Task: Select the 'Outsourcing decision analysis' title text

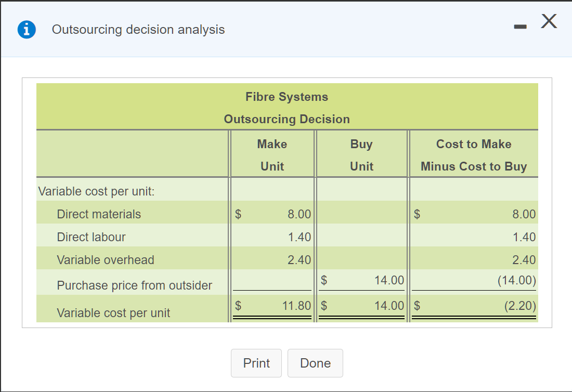Action: click(x=138, y=30)
